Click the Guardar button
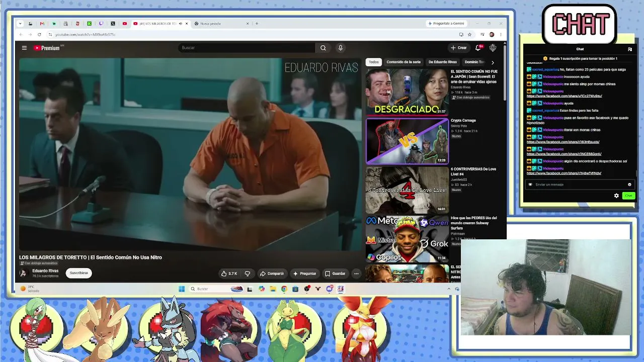Image resolution: width=644 pixels, height=362 pixels. [x=335, y=274]
